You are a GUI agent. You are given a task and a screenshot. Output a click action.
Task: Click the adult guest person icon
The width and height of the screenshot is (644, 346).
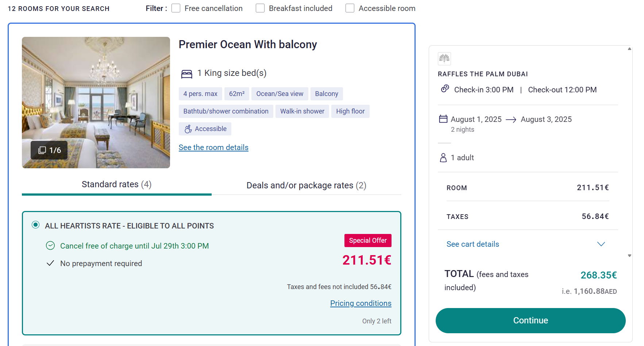(443, 158)
